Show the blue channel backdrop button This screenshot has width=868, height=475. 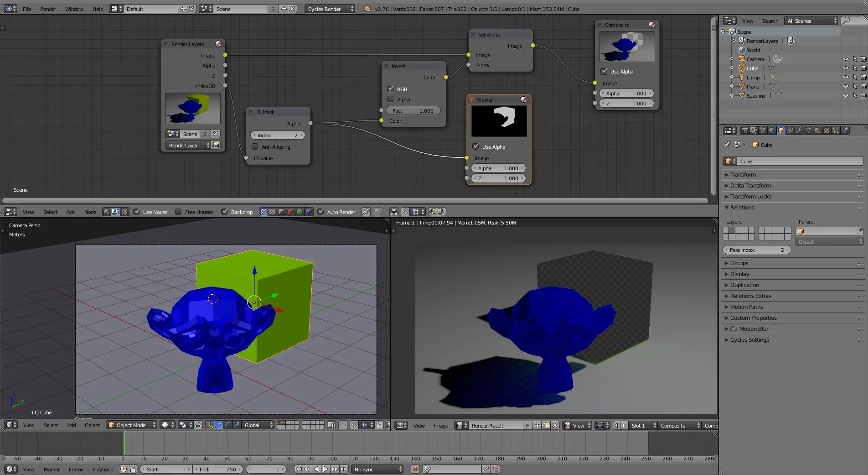pyautogui.click(x=309, y=212)
